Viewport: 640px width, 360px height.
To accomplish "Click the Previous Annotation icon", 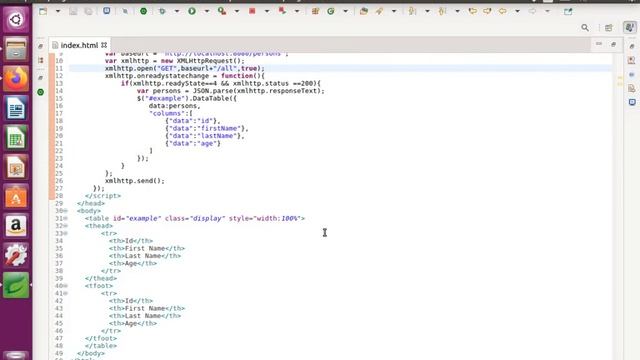I will 442,11.
